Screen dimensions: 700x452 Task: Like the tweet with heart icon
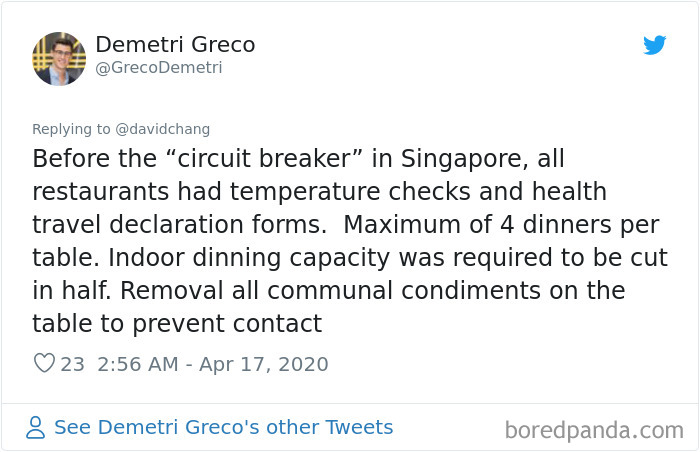click(44, 363)
